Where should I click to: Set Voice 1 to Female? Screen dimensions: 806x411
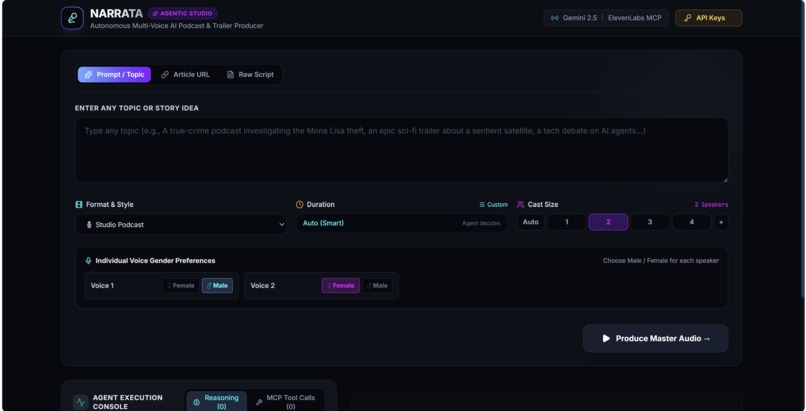pos(180,286)
